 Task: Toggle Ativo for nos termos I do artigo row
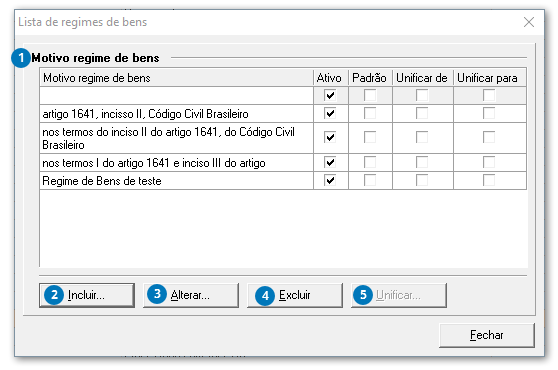click(330, 163)
